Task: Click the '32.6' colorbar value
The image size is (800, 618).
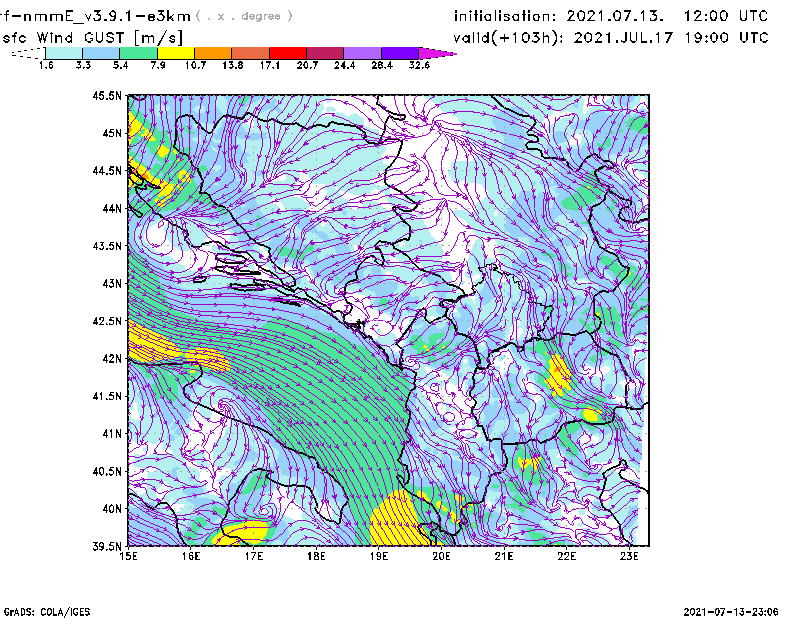Action: (x=419, y=65)
